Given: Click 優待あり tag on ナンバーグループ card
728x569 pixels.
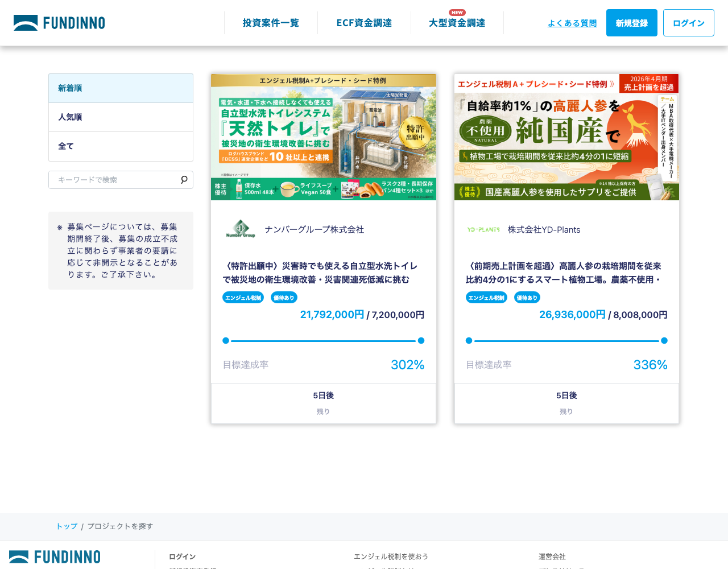Looking at the screenshot, I should pyautogui.click(x=284, y=298).
